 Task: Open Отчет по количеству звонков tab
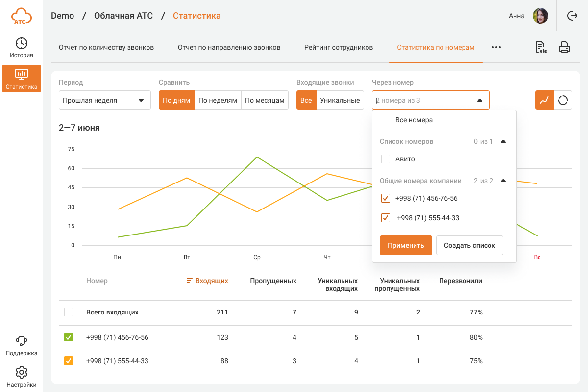point(106,48)
